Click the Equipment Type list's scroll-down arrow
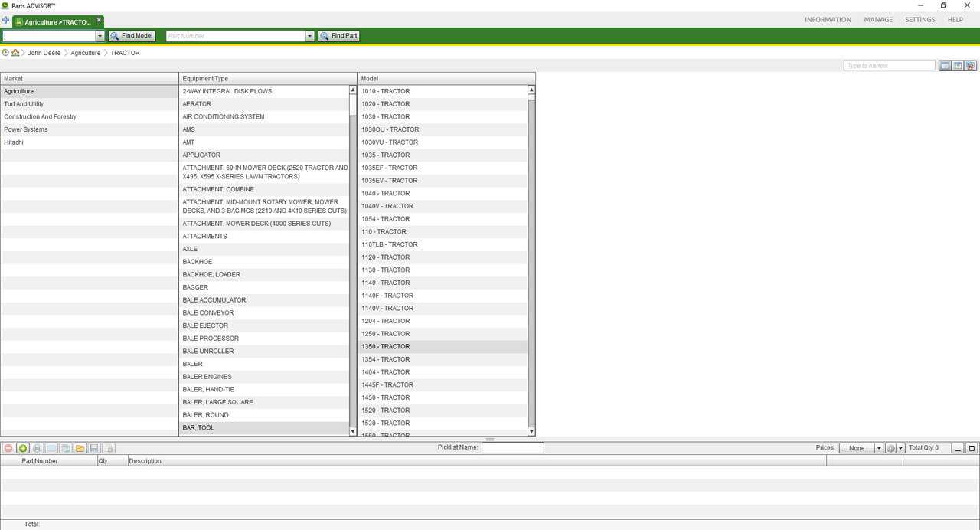Viewport: 980px width, 530px height. [x=353, y=431]
